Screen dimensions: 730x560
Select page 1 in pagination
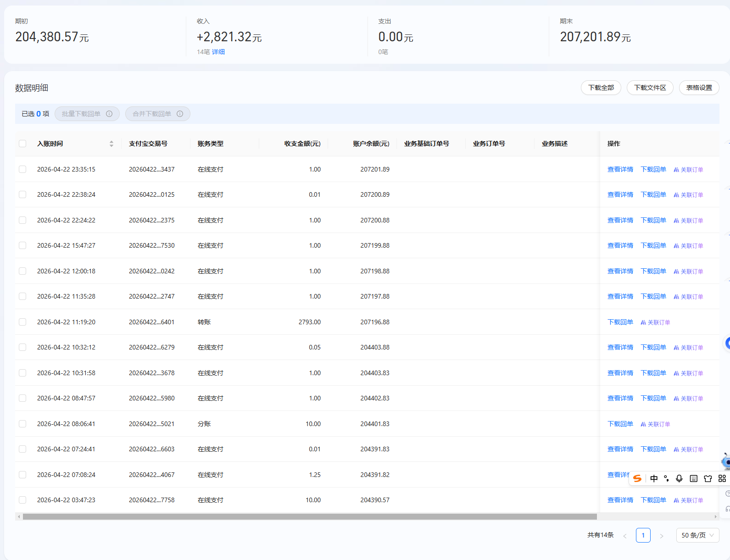pos(643,535)
